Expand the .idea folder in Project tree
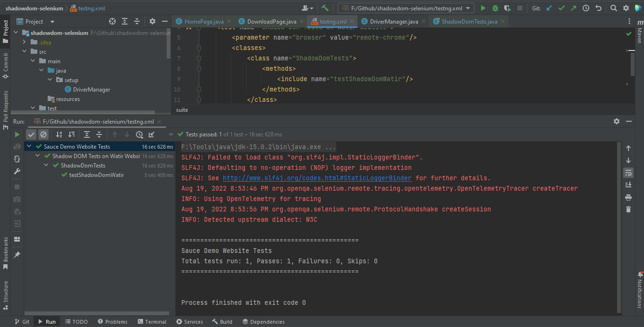 (x=24, y=42)
